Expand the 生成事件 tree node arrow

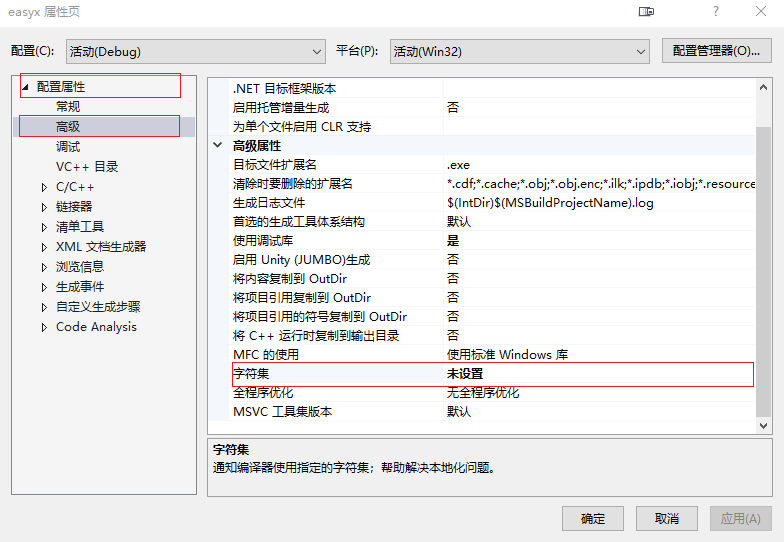click(x=44, y=287)
